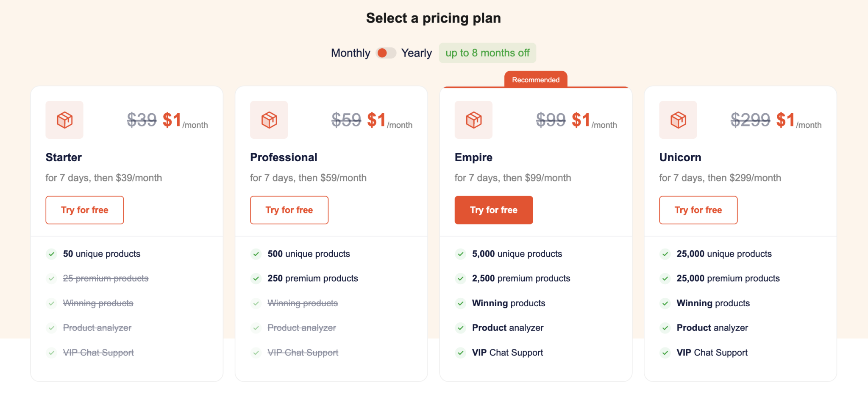Click the Empire plan box icon
The width and height of the screenshot is (868, 403).
pyautogui.click(x=473, y=120)
